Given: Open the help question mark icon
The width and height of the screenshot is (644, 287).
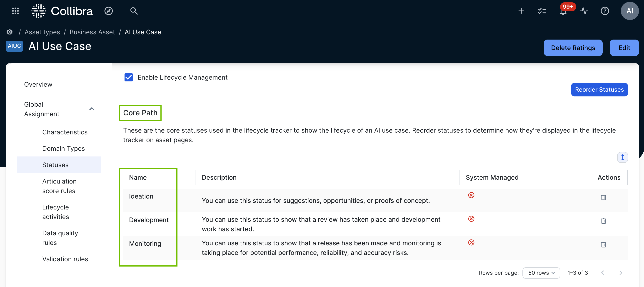Looking at the screenshot, I should 605,11.
